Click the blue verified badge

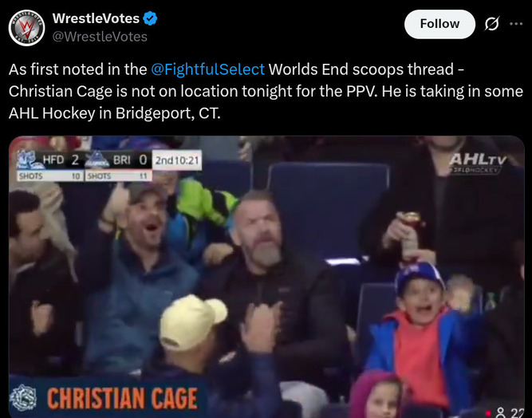pyautogui.click(x=150, y=18)
